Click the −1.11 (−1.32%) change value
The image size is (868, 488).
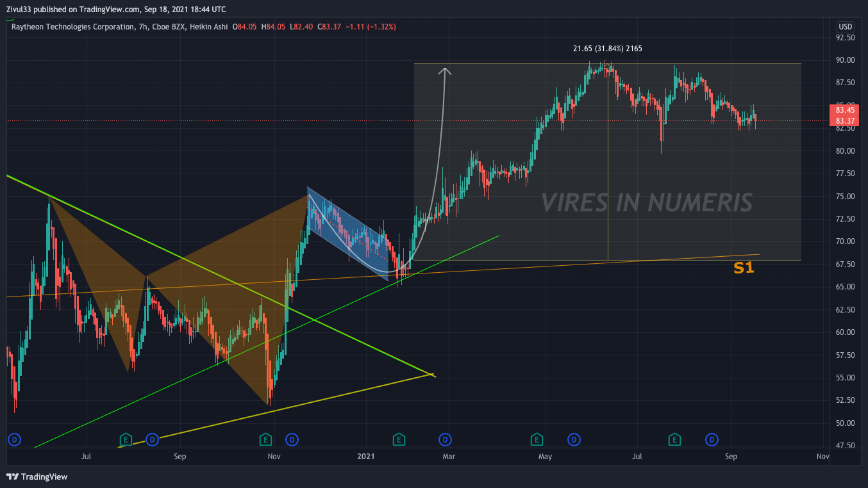click(x=371, y=27)
